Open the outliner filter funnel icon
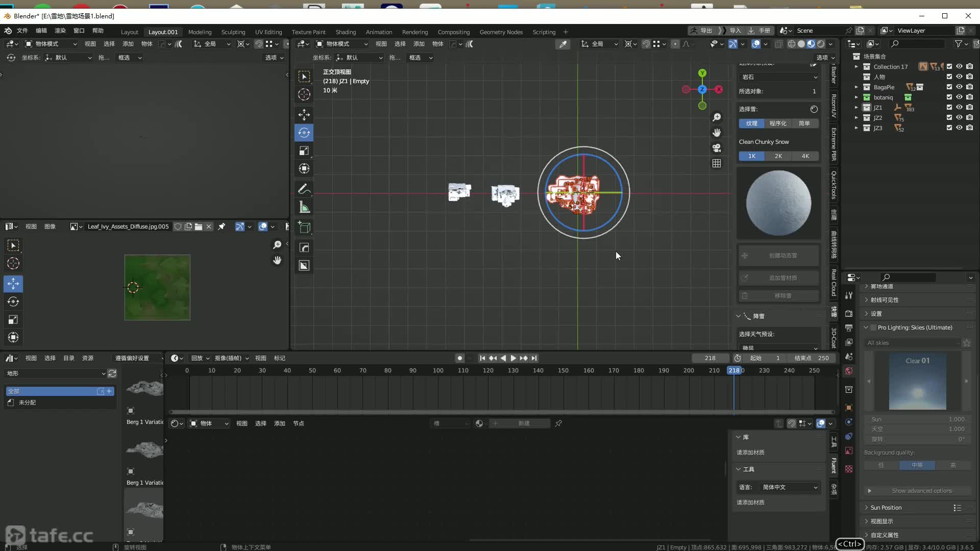980x551 pixels. (959, 44)
